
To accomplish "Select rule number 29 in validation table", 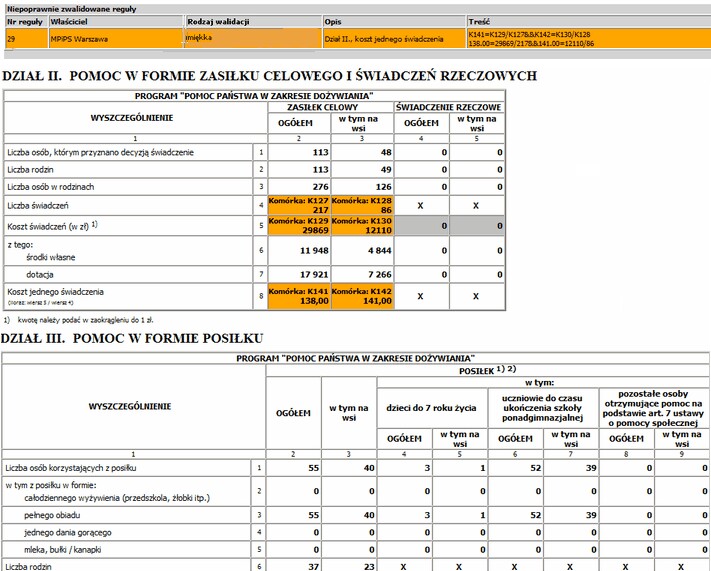I will (x=24, y=39).
